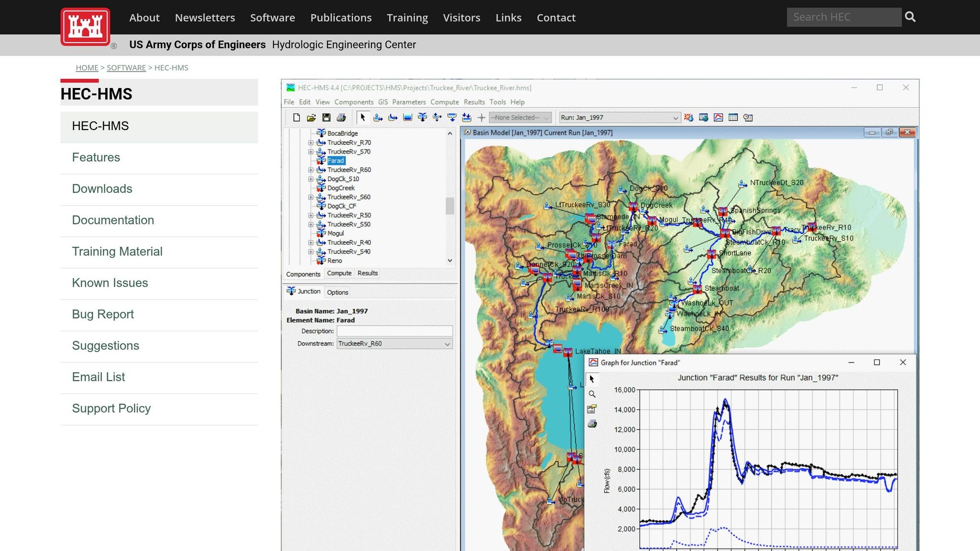Click the Publications nav link
The image size is (980, 551).
pyautogui.click(x=341, y=18)
